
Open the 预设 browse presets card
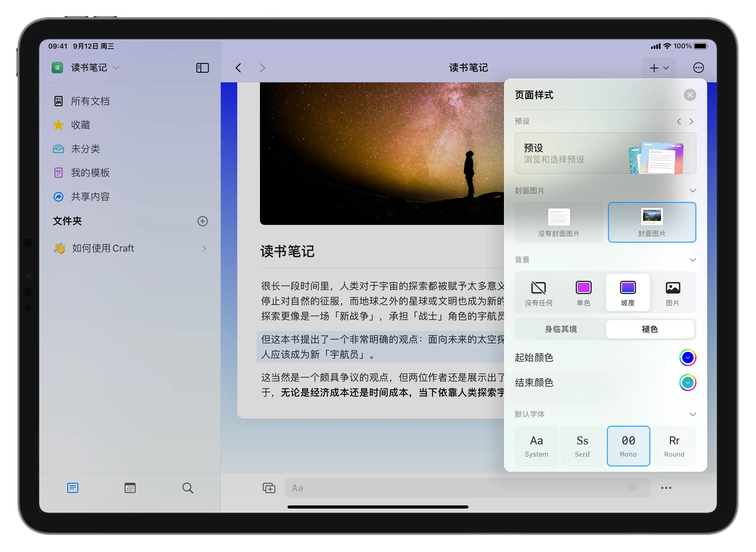[605, 153]
